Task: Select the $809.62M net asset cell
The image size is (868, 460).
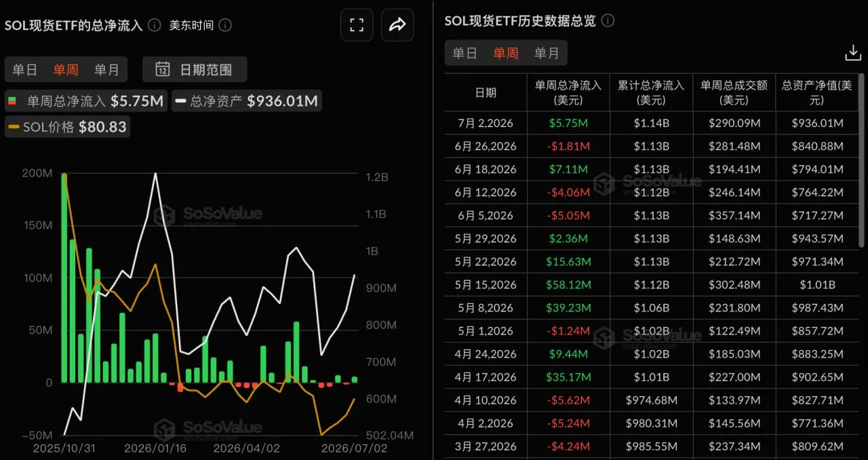Action: 816,446
